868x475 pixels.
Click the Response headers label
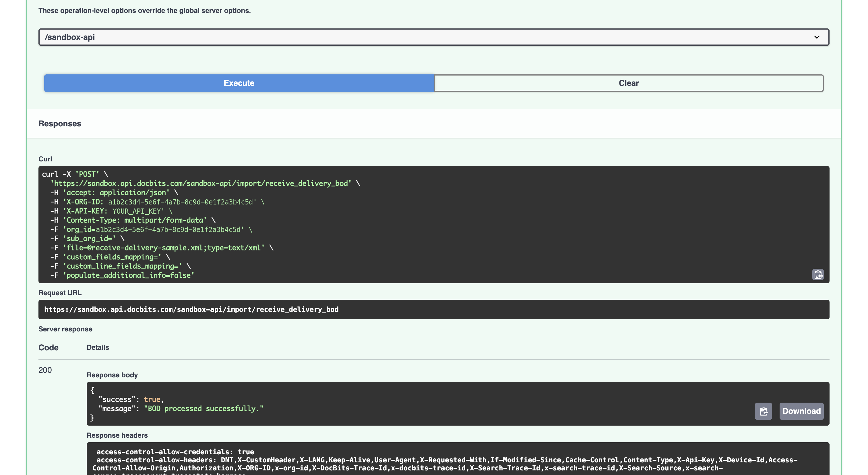tap(117, 435)
